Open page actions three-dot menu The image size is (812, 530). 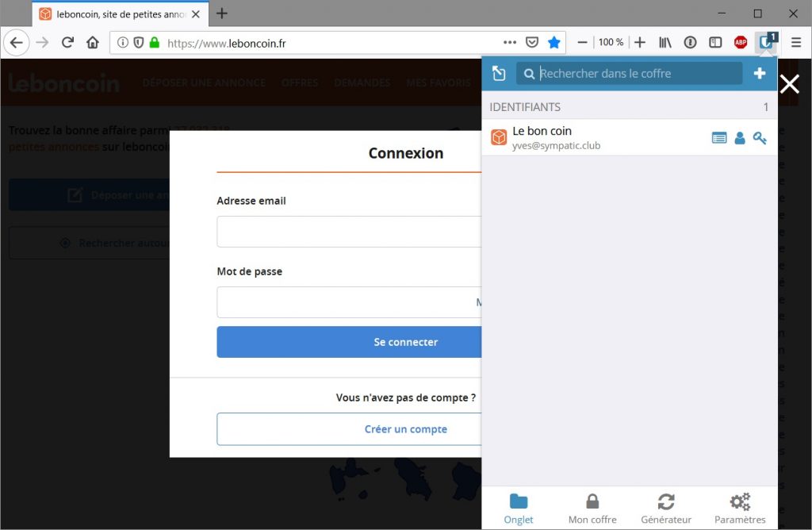click(510, 43)
